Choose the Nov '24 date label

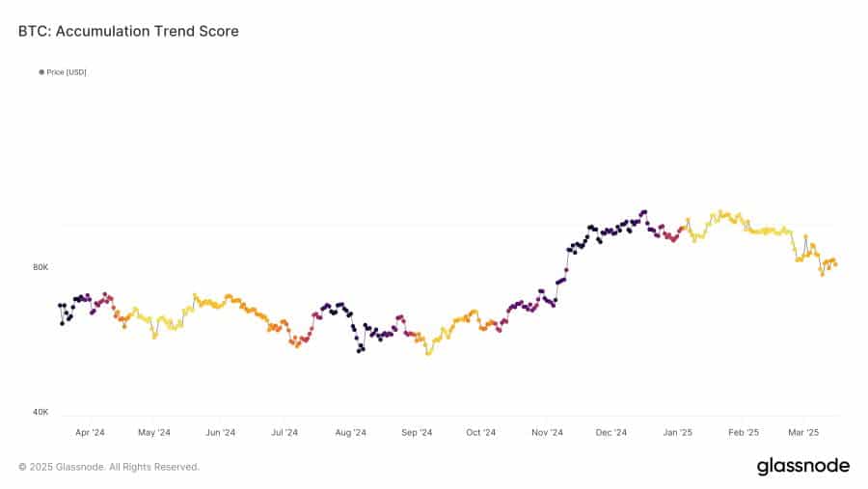click(x=547, y=433)
